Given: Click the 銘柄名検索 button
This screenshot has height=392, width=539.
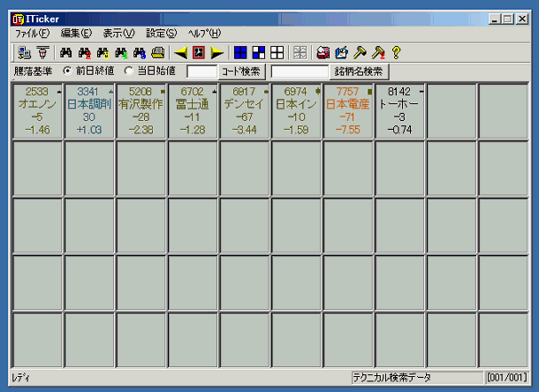Looking at the screenshot, I should tap(359, 72).
